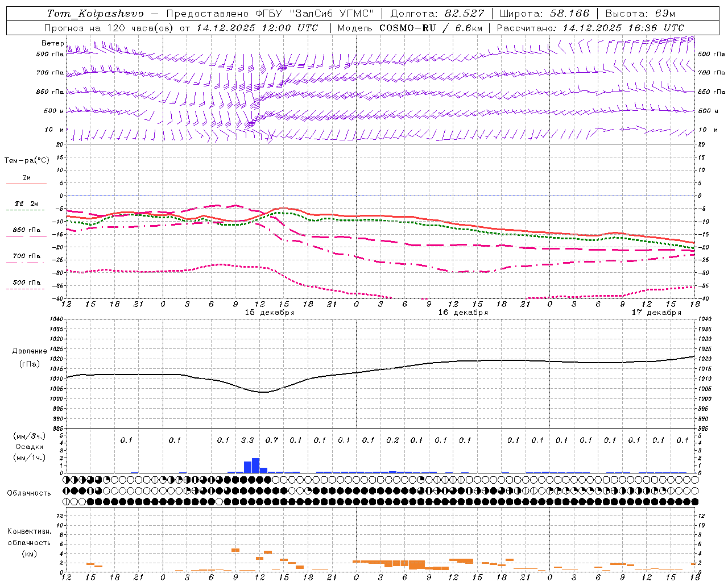Click the 15 декабря date label
The height and width of the screenshot is (582, 728).
270,313
